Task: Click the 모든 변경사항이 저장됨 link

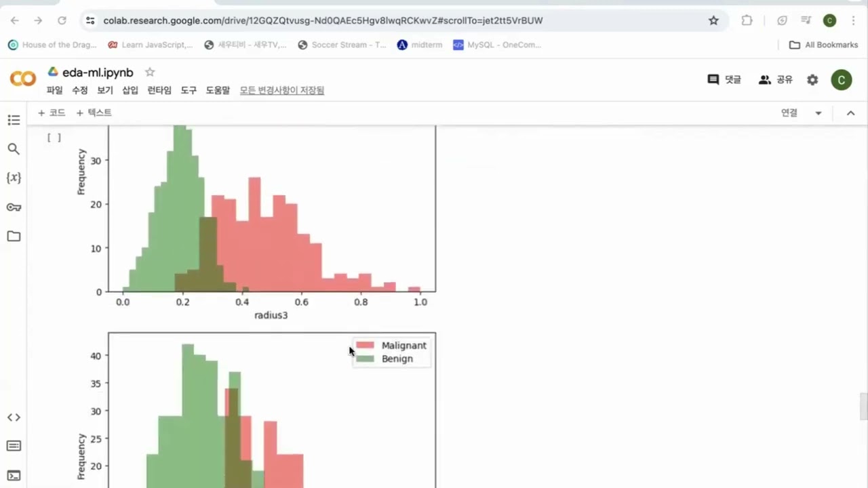Action: [282, 90]
